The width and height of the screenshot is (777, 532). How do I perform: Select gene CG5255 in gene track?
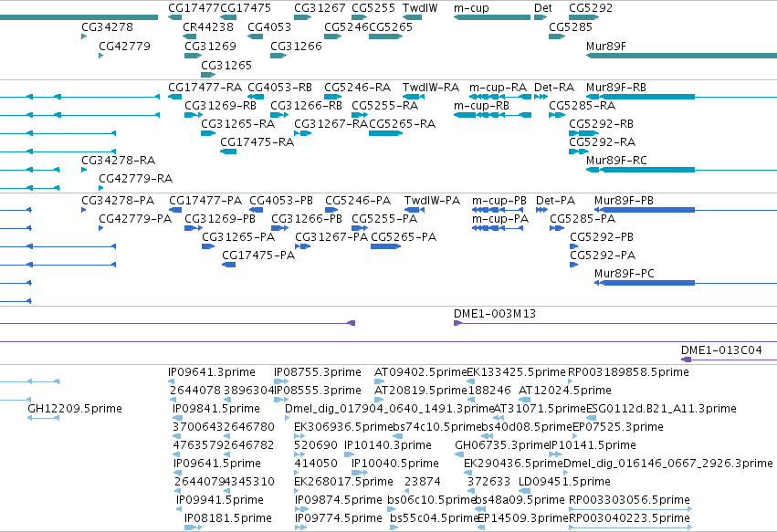373,8
